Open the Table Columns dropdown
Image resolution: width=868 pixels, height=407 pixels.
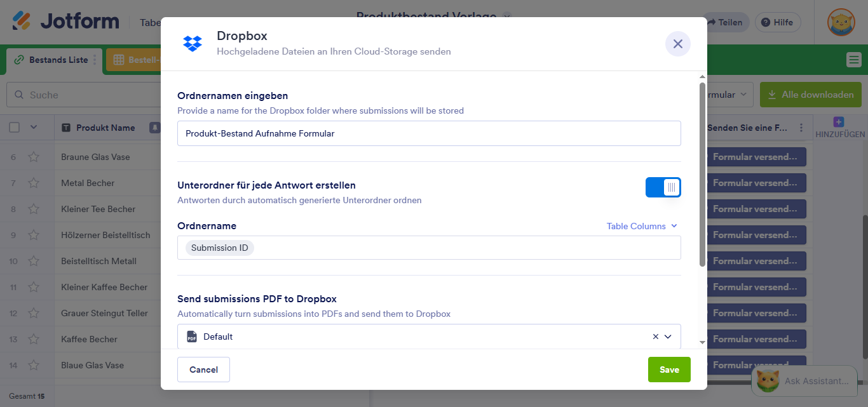[642, 226]
